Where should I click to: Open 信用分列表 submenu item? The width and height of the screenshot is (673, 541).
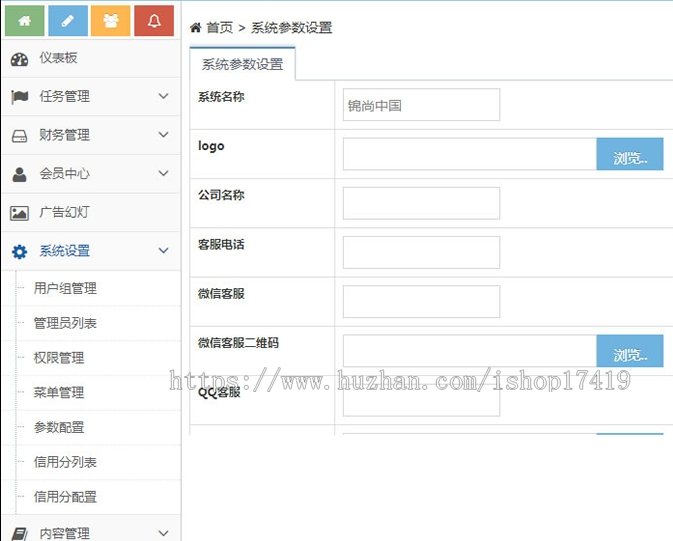(x=65, y=462)
